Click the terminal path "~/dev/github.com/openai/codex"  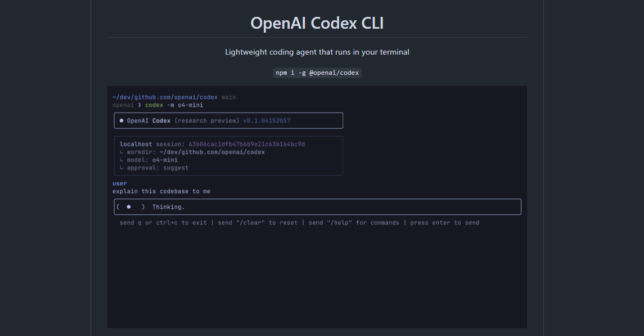(x=165, y=97)
